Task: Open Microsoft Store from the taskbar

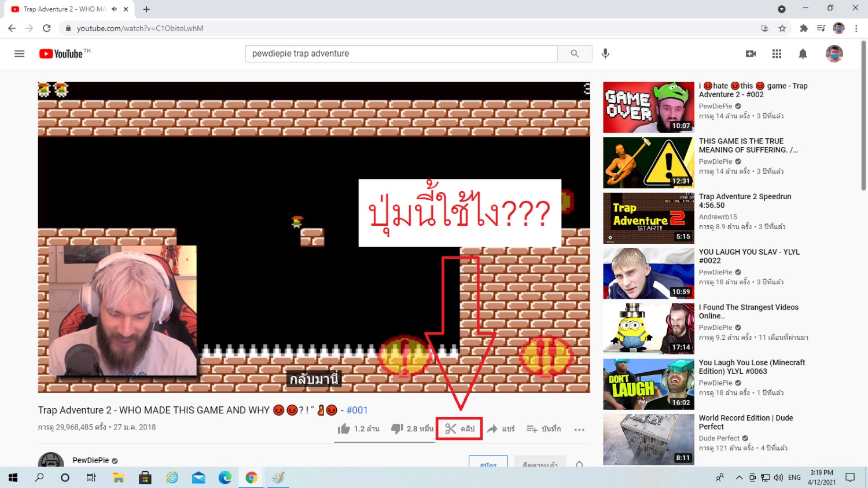Action: 145,478
